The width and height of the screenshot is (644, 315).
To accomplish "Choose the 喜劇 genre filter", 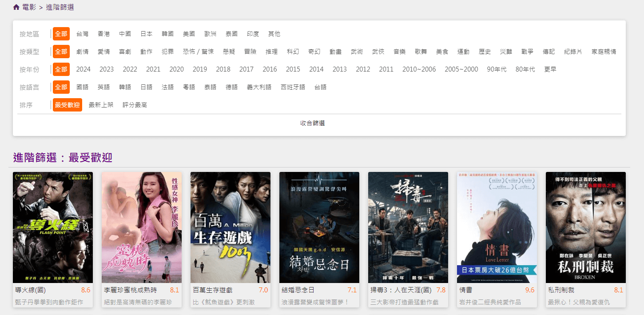I will tap(125, 51).
